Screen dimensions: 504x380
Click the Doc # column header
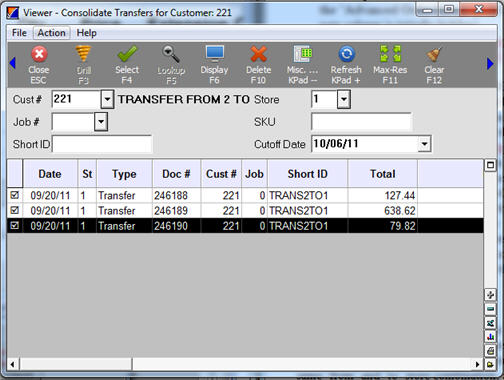click(176, 174)
